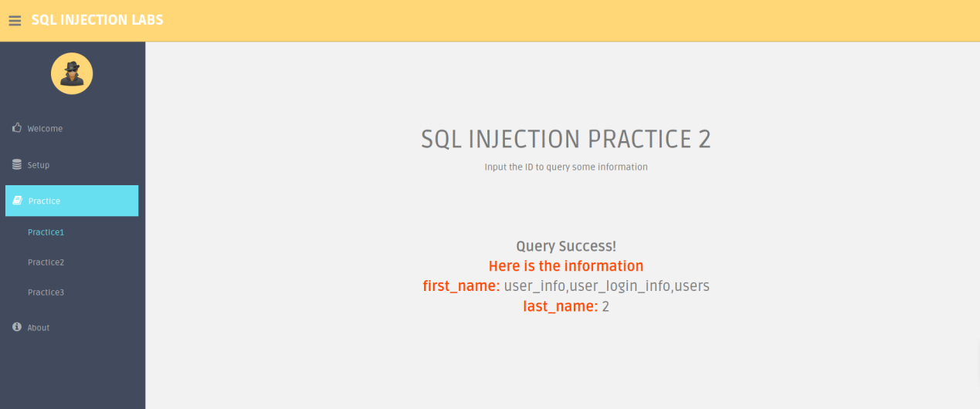Click the Here is the information text

(x=566, y=266)
